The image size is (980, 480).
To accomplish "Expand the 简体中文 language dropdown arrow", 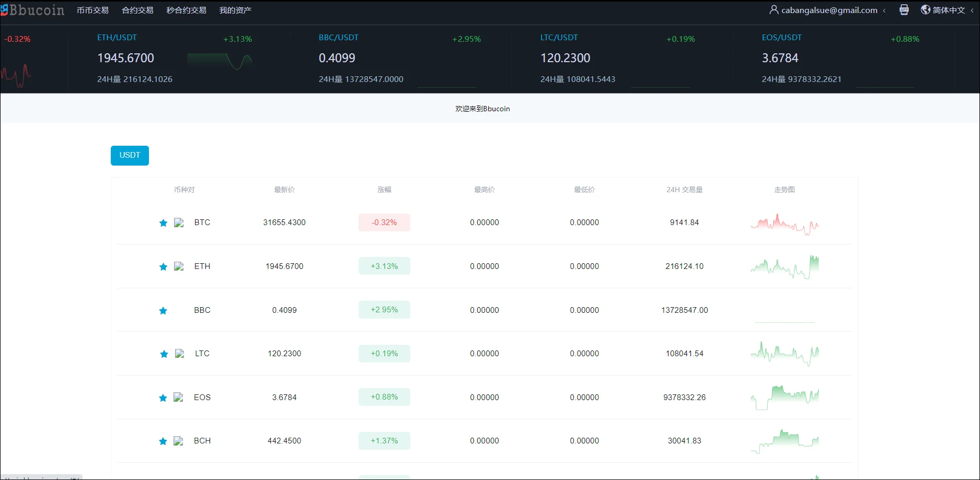I will [972, 10].
